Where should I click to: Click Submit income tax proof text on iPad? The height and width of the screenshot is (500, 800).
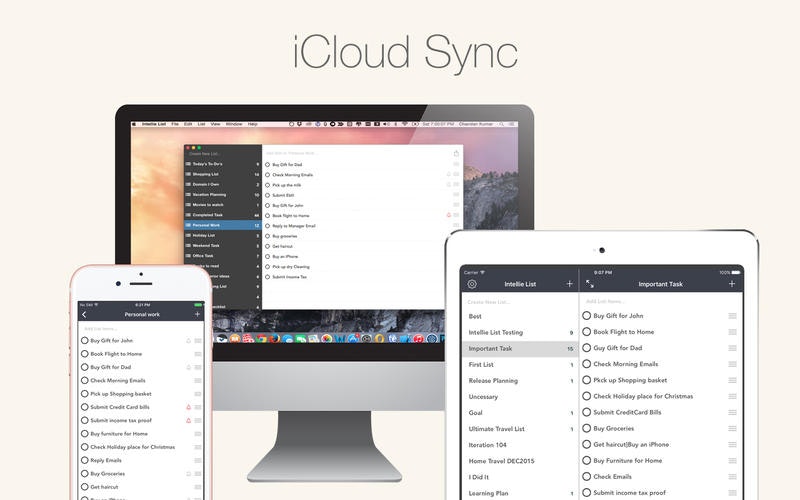(x=629, y=493)
